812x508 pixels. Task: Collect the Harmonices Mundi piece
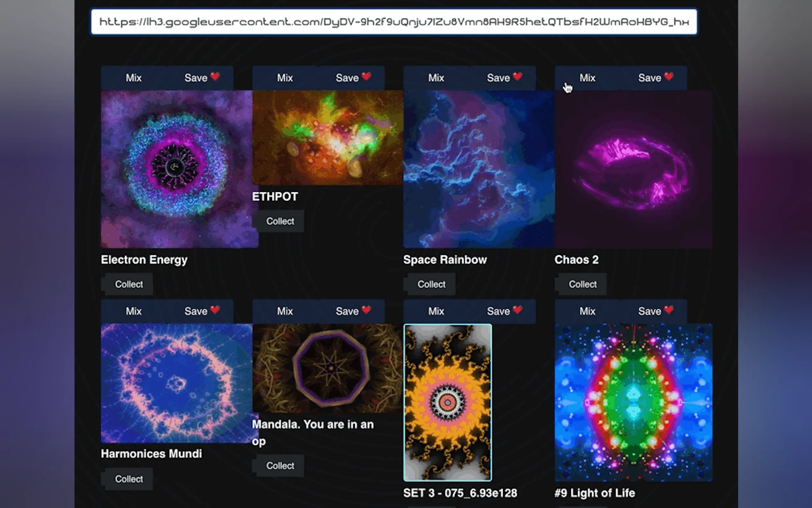129,479
